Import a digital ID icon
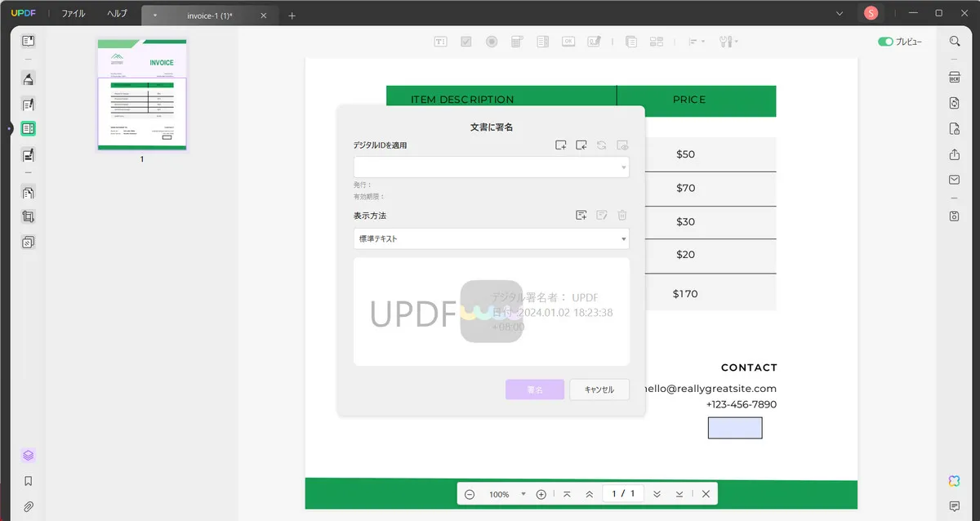980x521 pixels. tap(581, 145)
